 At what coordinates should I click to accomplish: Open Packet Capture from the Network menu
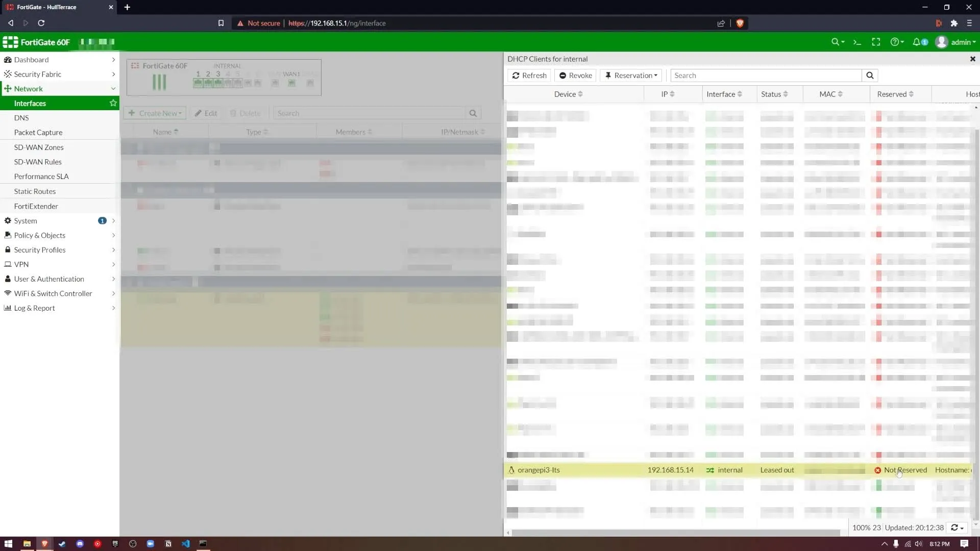(38, 132)
